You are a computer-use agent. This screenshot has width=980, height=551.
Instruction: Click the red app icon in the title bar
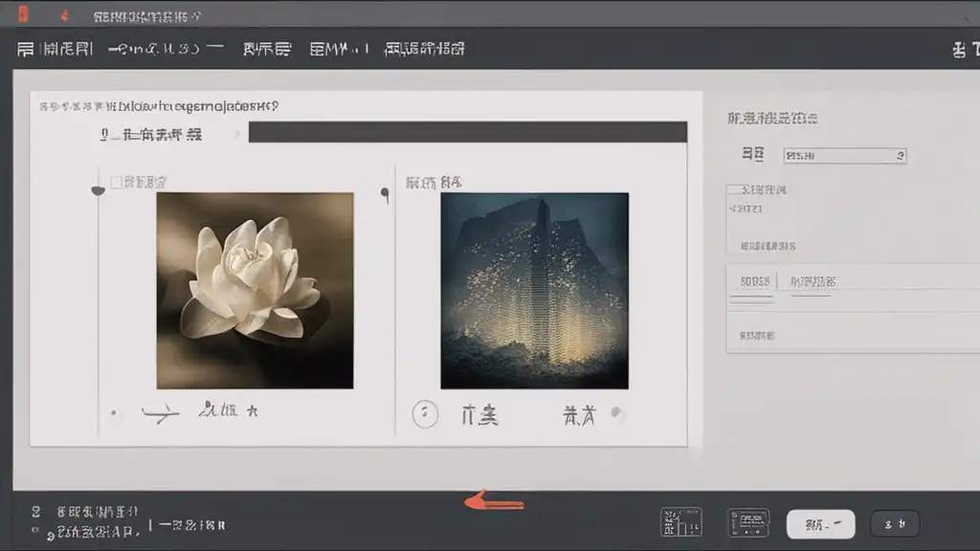(23, 14)
